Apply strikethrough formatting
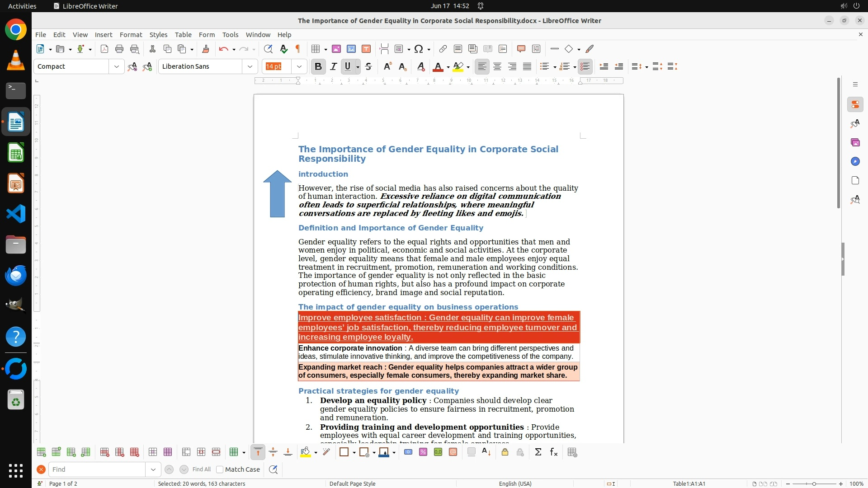Viewport: 868px width, 488px height. pyautogui.click(x=368, y=66)
